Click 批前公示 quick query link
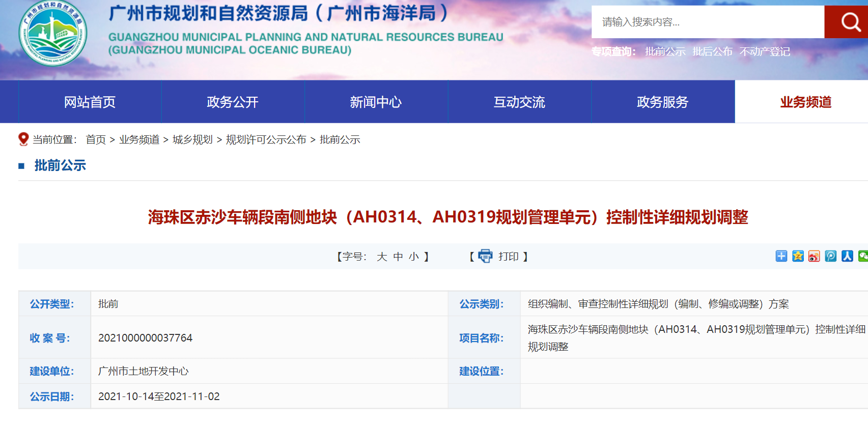This screenshot has height=424, width=868. (x=665, y=51)
